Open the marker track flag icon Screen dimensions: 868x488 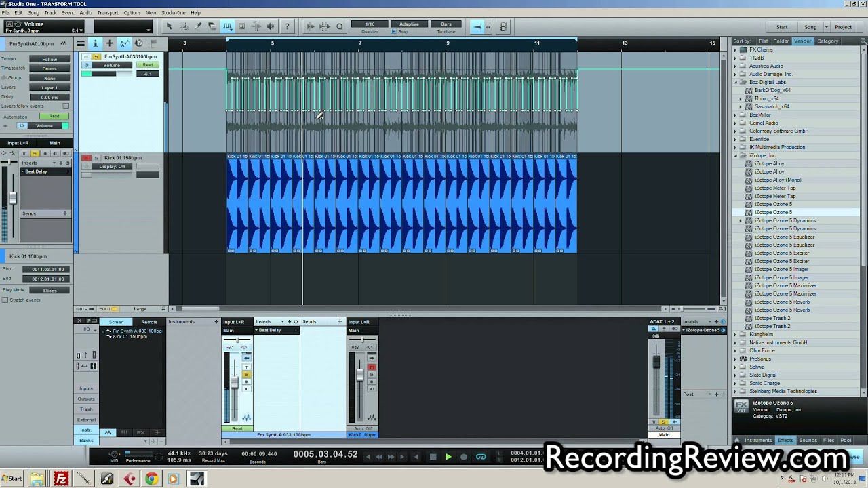[x=153, y=43]
